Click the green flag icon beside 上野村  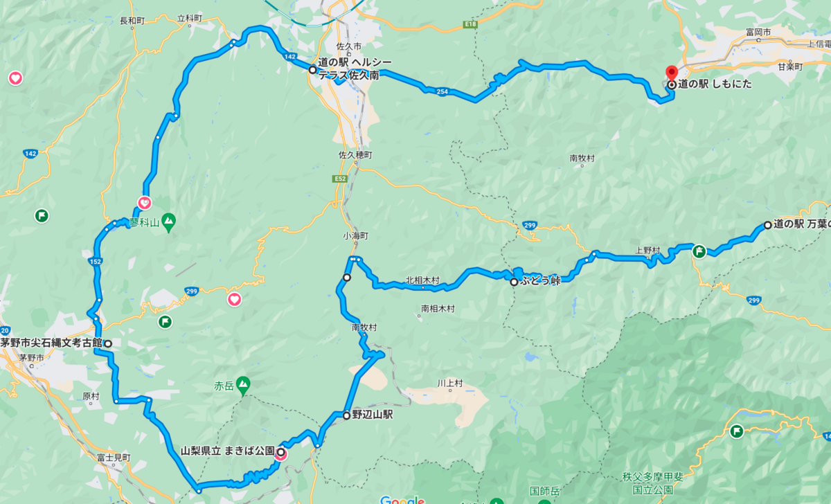(699, 252)
